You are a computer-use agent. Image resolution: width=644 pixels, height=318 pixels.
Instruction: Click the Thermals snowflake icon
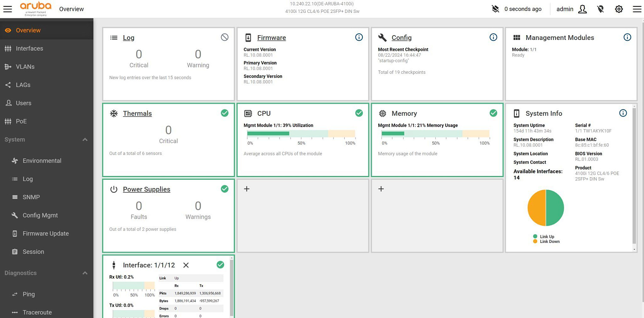click(x=114, y=113)
